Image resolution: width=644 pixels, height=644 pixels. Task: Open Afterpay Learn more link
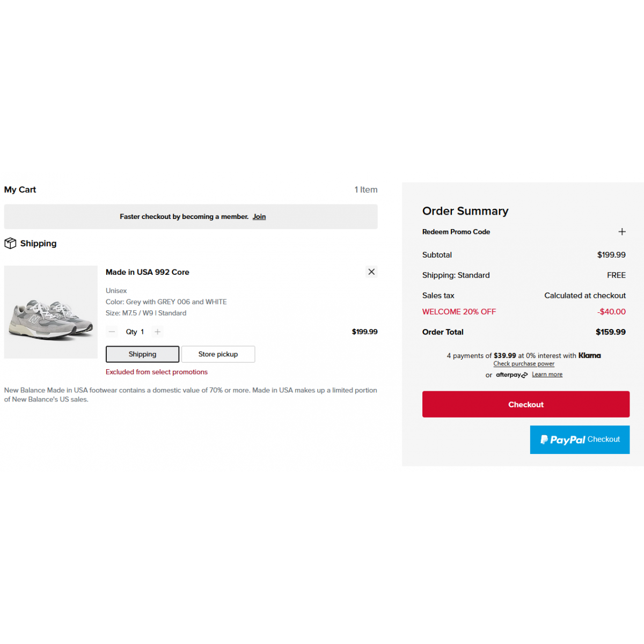tap(547, 375)
